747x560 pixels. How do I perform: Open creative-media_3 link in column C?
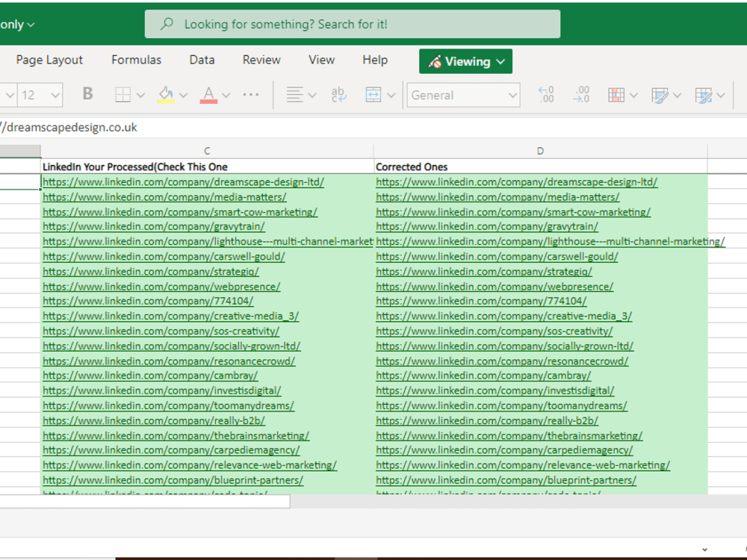click(170, 316)
